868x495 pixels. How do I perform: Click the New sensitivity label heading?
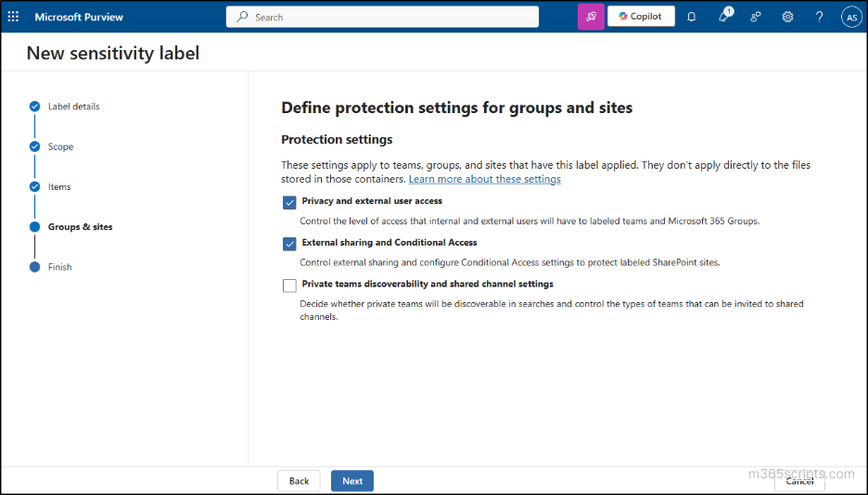pos(113,53)
